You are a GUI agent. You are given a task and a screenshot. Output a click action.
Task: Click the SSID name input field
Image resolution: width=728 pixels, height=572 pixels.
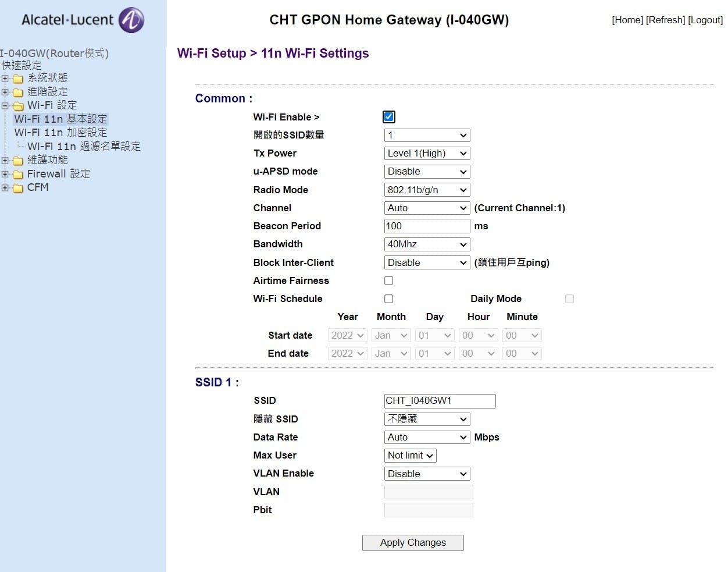440,401
